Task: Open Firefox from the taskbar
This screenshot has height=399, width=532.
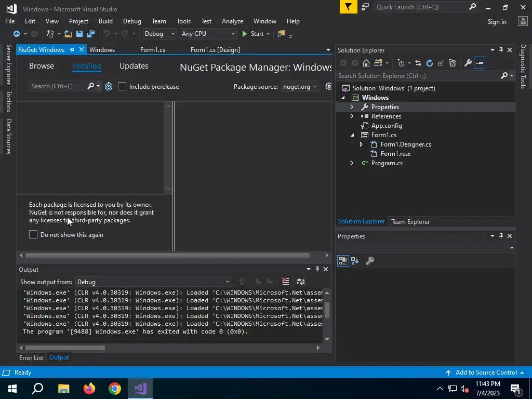Action: 89,389
